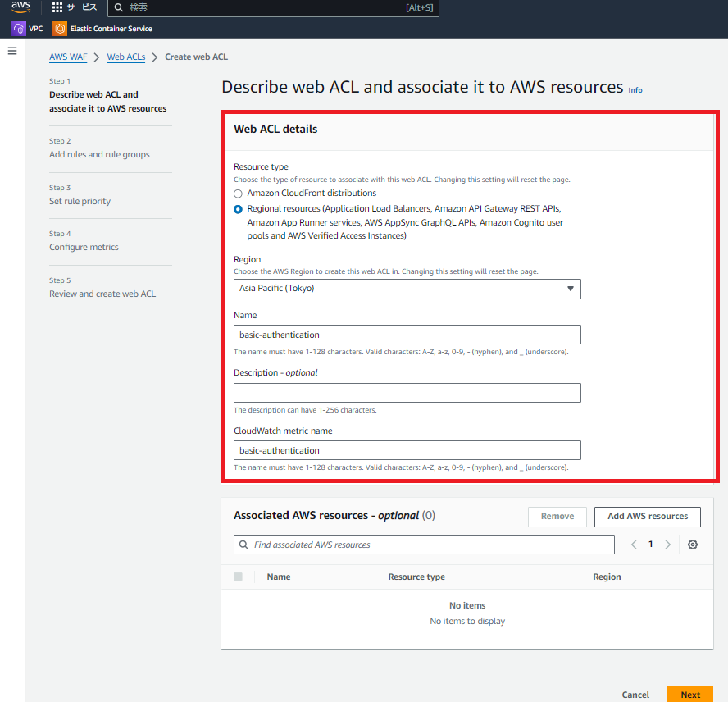The width and height of the screenshot is (728, 702).
Task: Click the Description optional input field
Action: [407, 392]
